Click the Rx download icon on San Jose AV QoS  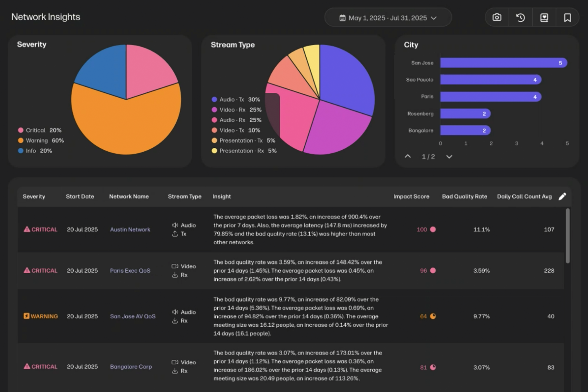175,320
